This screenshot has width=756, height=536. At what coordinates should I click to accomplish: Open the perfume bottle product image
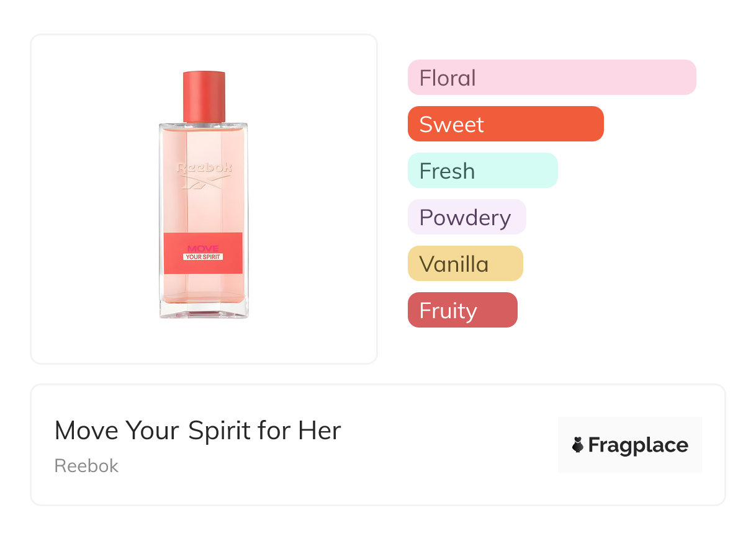click(x=204, y=199)
